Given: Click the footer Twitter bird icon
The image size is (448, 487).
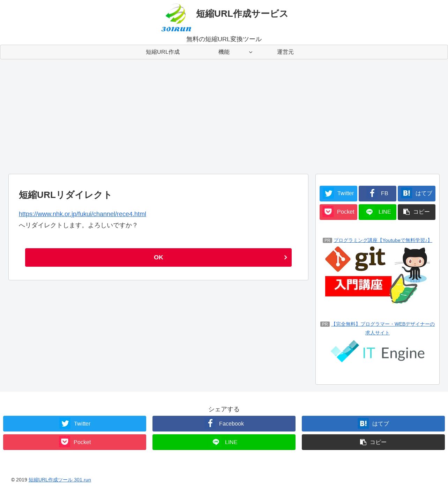Looking at the screenshot, I should tap(65, 423).
